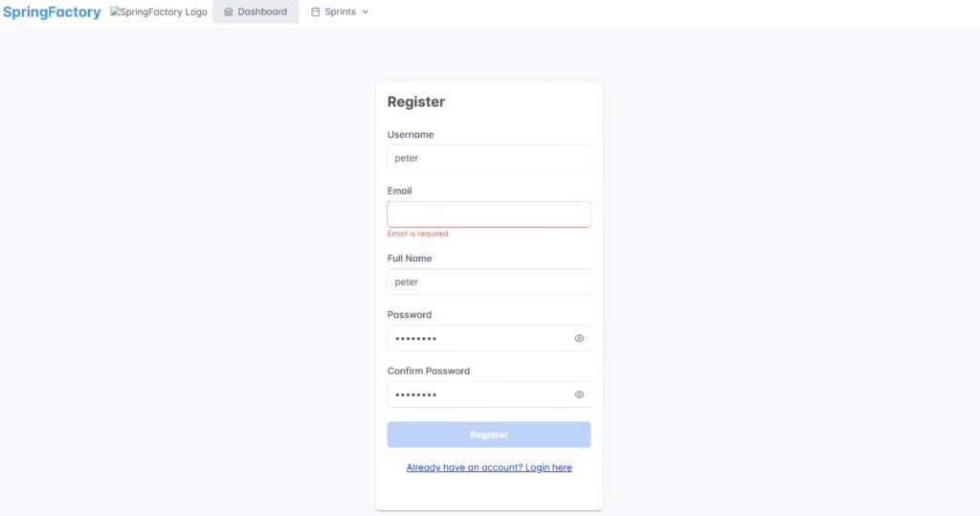The image size is (980, 516).
Task: Click the home icon beside Dashboard
Action: pos(228,11)
